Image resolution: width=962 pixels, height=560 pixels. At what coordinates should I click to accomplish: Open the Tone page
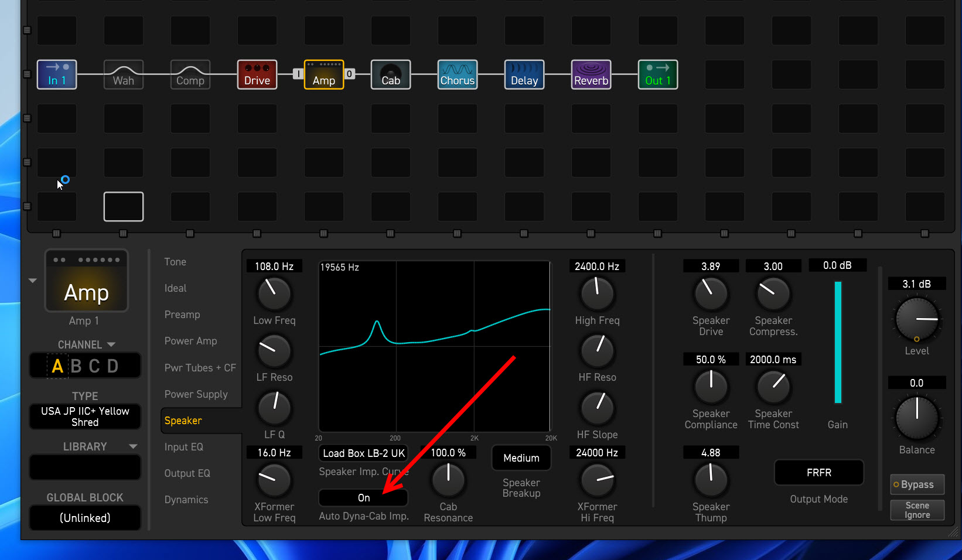coord(175,262)
